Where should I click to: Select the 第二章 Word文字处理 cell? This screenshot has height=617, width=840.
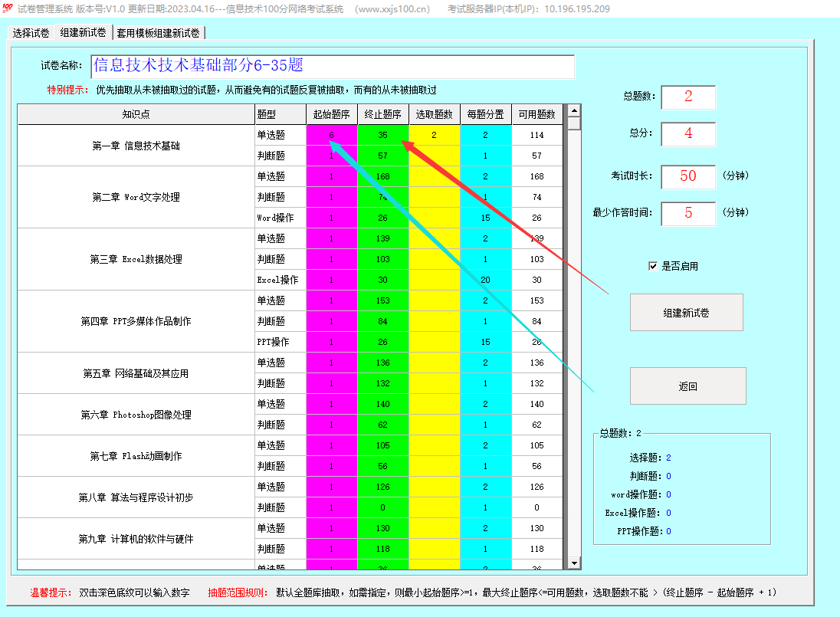coord(136,197)
